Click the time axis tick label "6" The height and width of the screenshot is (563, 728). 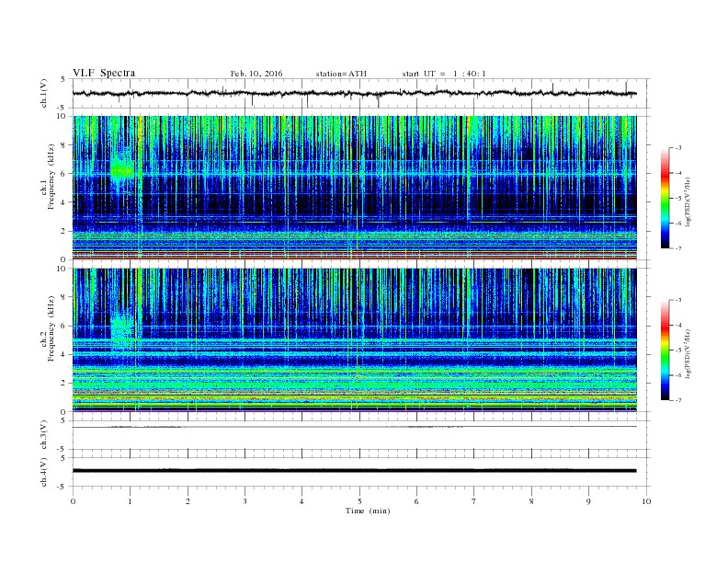coord(416,501)
